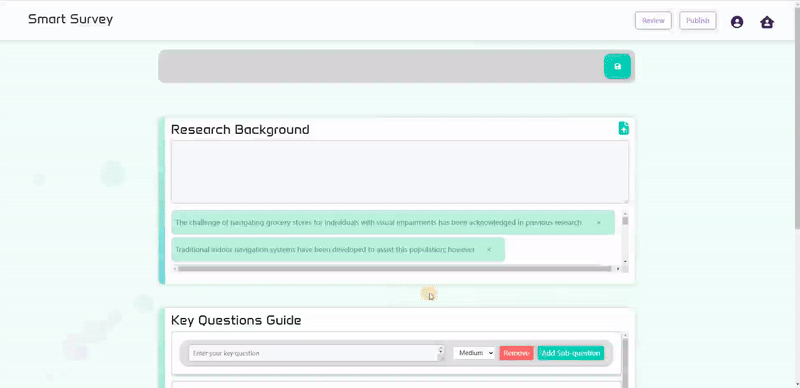
Task: Open the Medium priority dropdown
Action: coord(474,353)
